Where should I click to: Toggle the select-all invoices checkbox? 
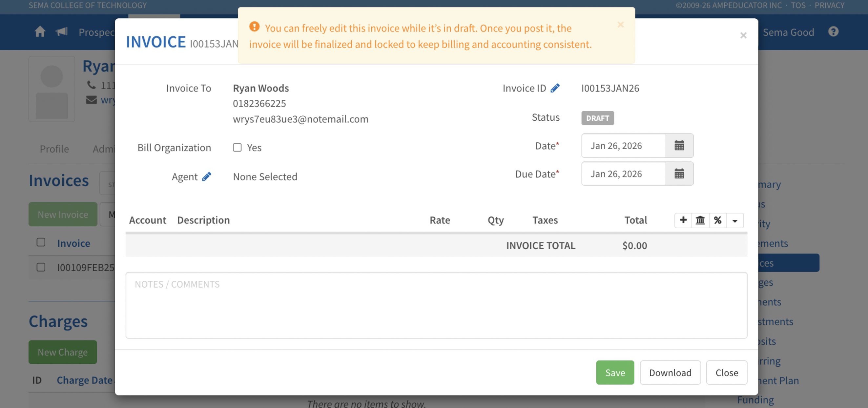[x=41, y=242]
